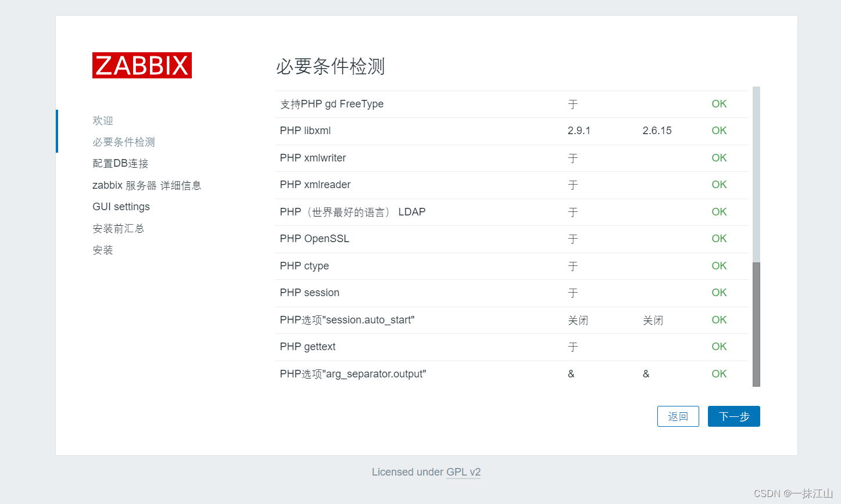
Task: Click OK status in PHP xmlreader row
Action: (x=719, y=185)
